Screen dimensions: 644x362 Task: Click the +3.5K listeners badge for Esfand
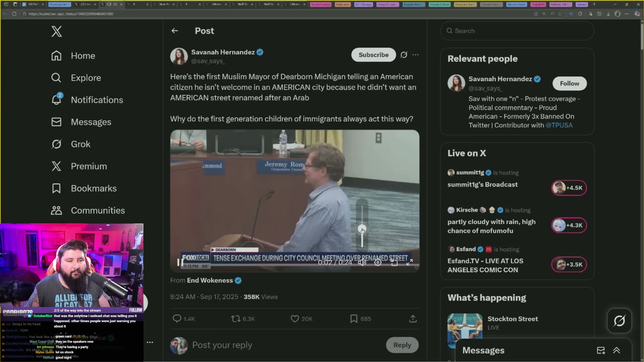(569, 264)
